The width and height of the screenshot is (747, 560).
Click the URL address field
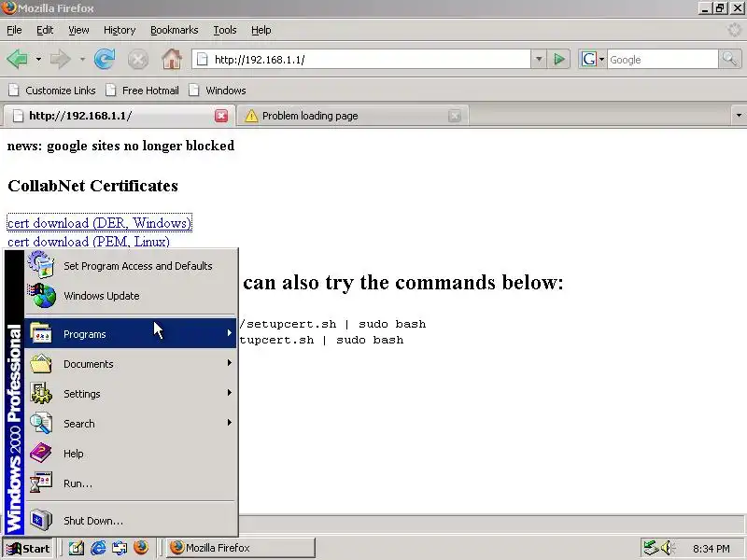click(x=361, y=60)
